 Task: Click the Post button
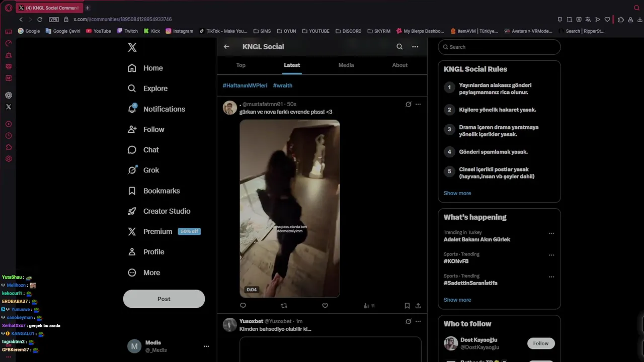point(164,299)
